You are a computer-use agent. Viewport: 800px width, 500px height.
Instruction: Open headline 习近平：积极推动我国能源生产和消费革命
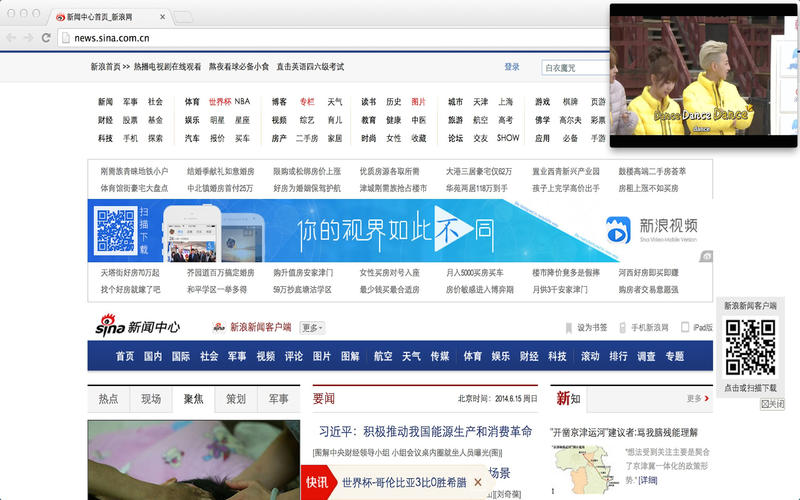click(426, 432)
